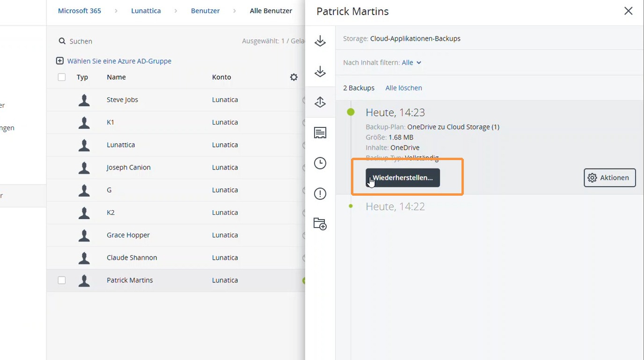Click OneDrive zu Cloud Storage (1) plan
Viewport: 644px width, 360px height.
click(x=454, y=127)
